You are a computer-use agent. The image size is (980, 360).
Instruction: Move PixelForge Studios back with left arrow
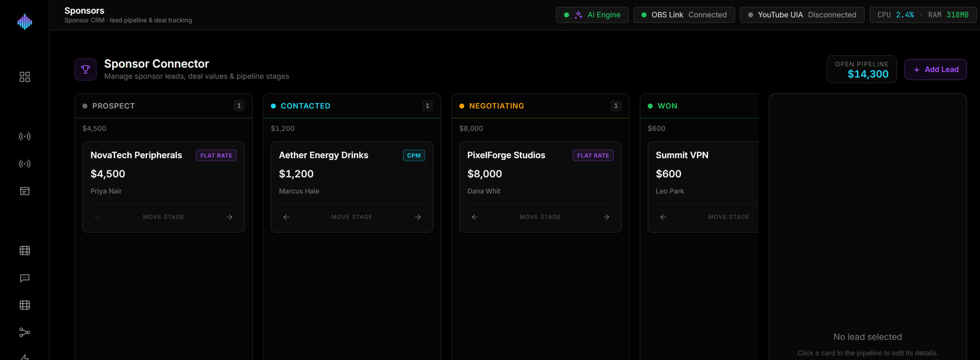(475, 217)
